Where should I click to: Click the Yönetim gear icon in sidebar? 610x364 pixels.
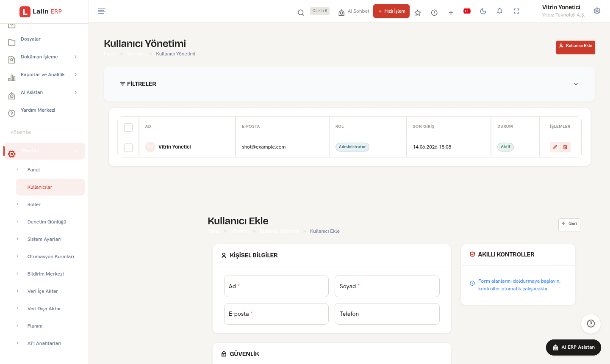point(12,154)
